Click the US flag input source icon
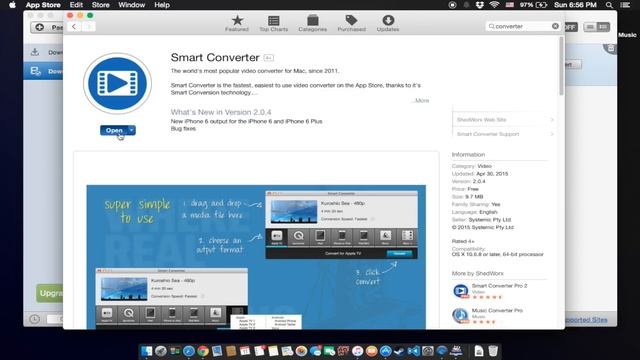Viewport: 640px width, 360px height. 509,5
